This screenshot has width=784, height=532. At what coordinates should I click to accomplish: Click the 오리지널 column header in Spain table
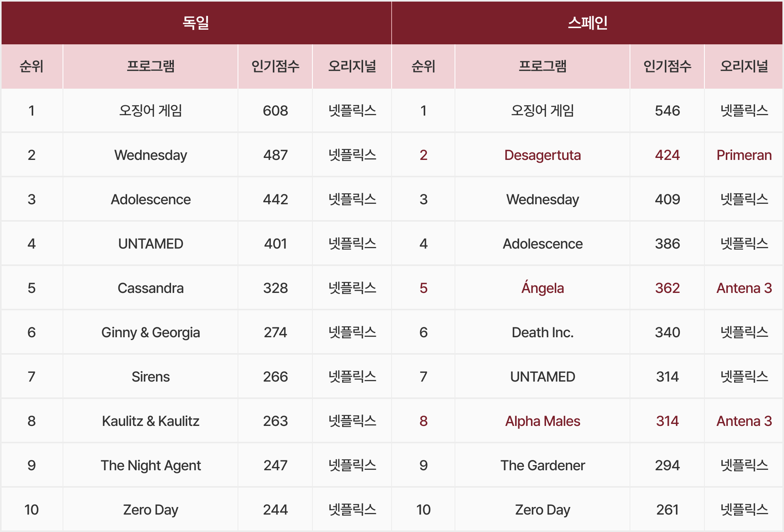pyautogui.click(x=743, y=66)
